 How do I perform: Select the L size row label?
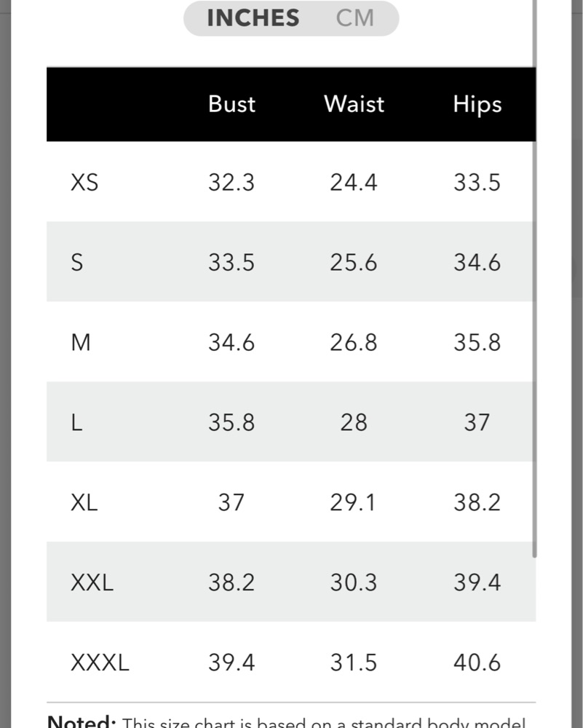click(x=76, y=422)
